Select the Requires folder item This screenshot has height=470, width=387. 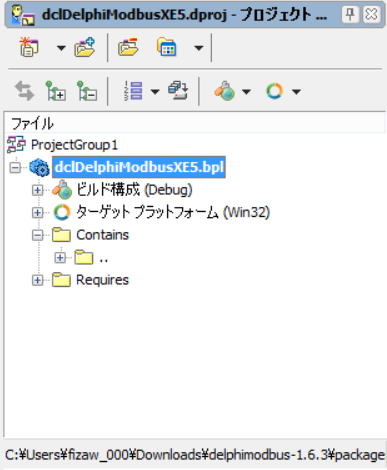coord(102,280)
